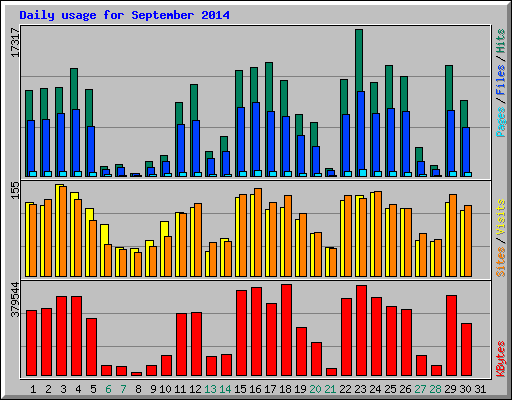
Task: Select the yellow 'Visits' legend label
Action: pyautogui.click(x=501, y=218)
